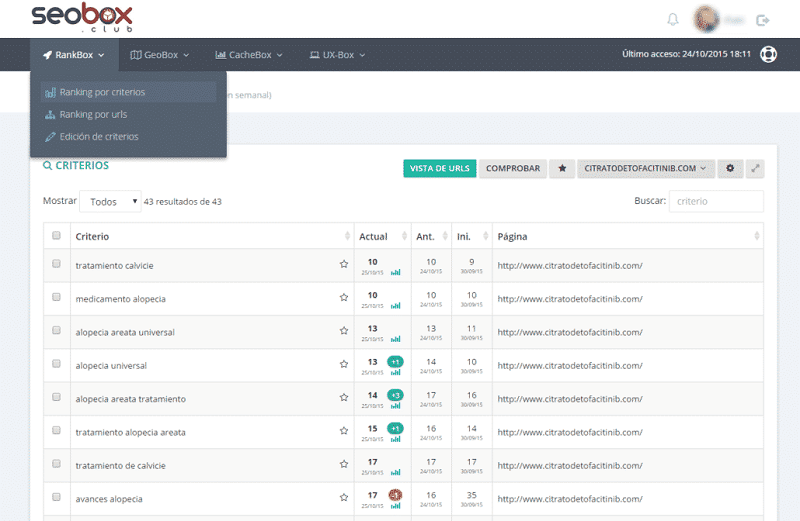Check the 'alopecia areata tratamiento' row checkbox
Screen dimensions: 800x521
click(x=56, y=397)
